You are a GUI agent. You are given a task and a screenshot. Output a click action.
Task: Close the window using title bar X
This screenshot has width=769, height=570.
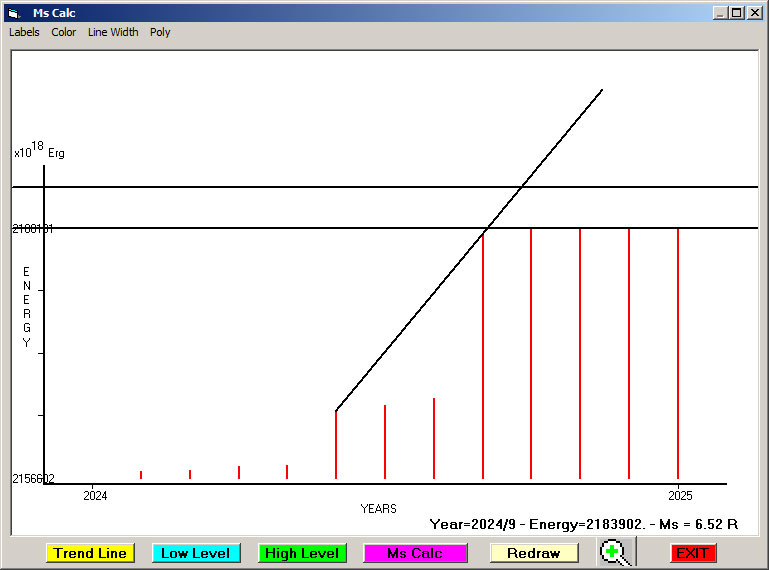pyautogui.click(x=753, y=13)
